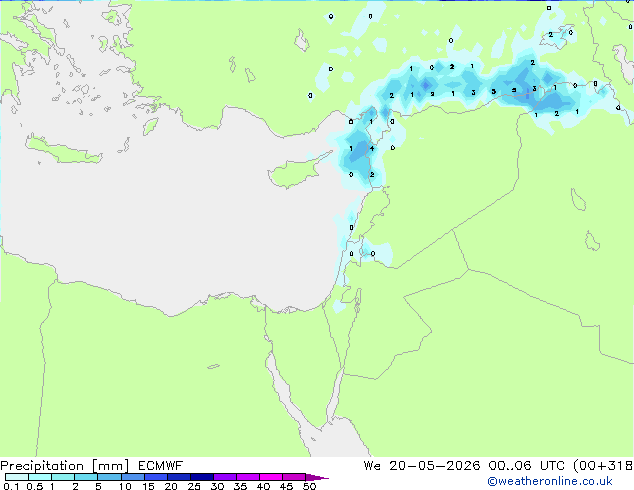Click the 40–45 mm magenta legend swatch
634x490 pixels.
point(271,477)
